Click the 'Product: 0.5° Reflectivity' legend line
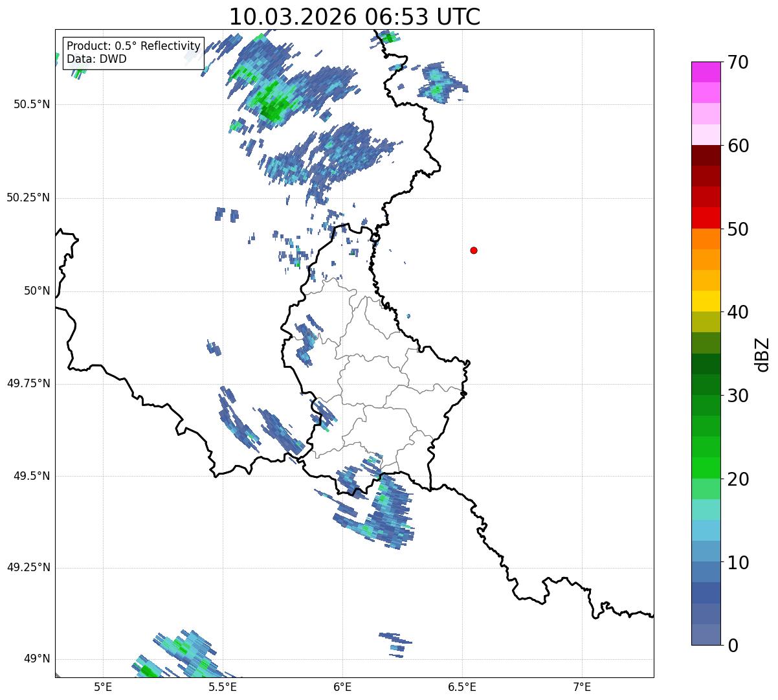 pyautogui.click(x=133, y=46)
